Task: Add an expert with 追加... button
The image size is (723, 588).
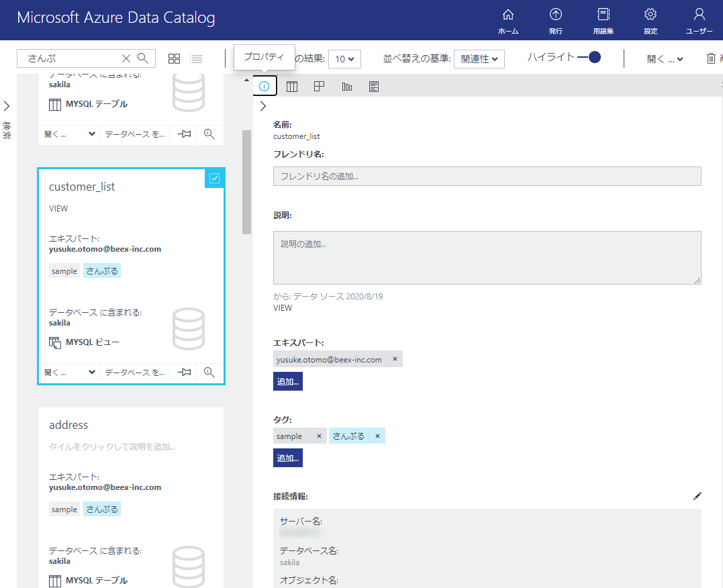Action: [x=288, y=381]
